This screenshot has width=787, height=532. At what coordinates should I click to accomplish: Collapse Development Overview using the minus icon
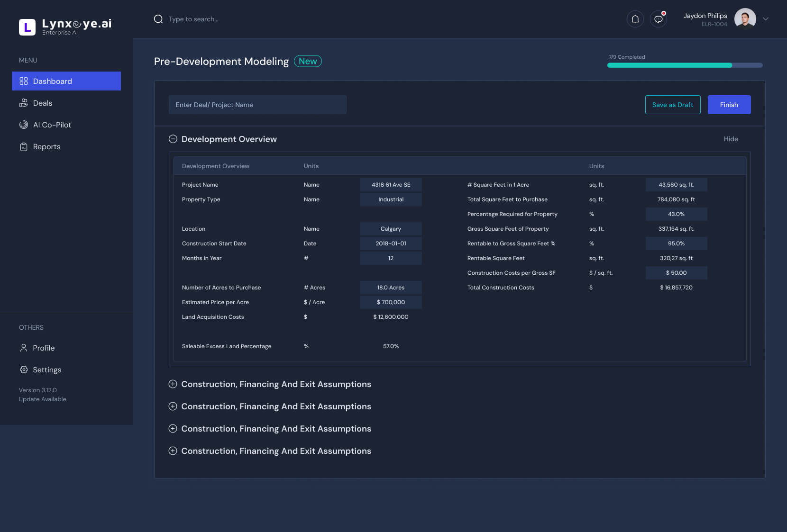click(173, 139)
